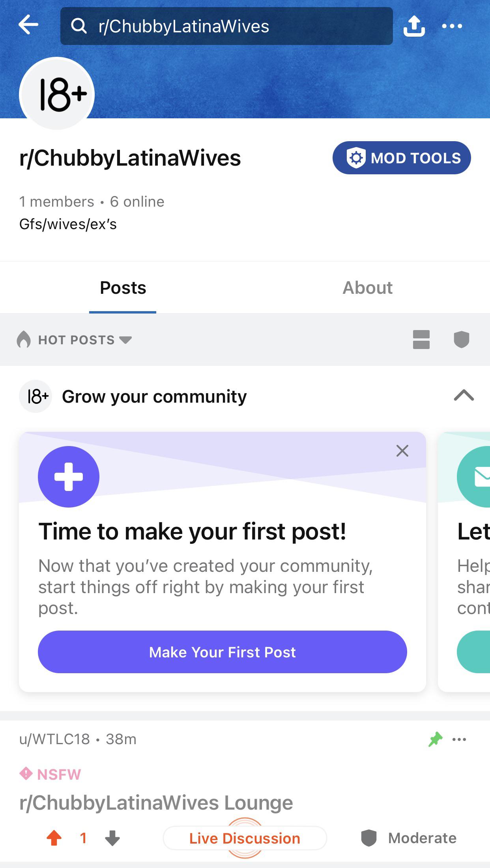Collapse the Grow your community section
490x868 pixels.
464,396
